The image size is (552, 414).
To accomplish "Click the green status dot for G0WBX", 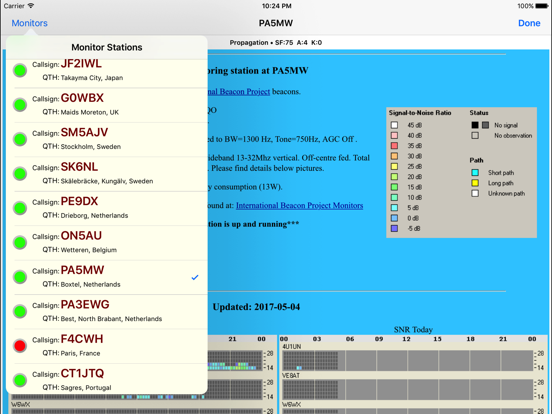I will [20, 105].
